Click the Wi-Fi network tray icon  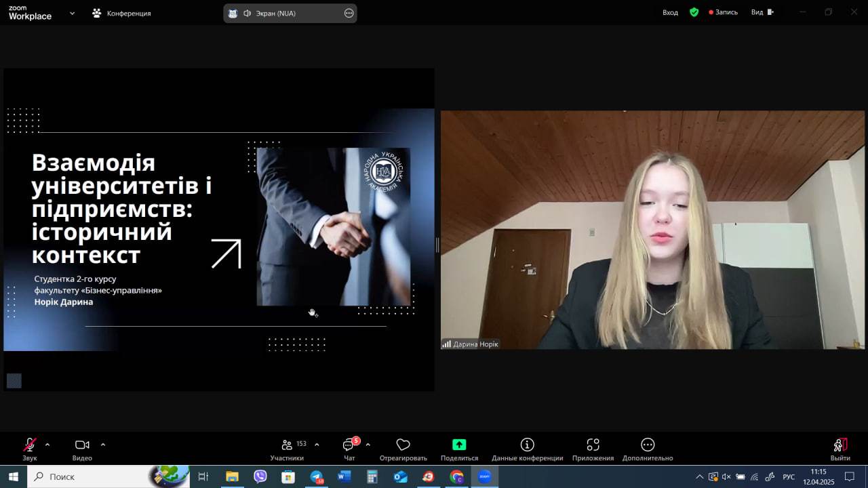tap(754, 476)
